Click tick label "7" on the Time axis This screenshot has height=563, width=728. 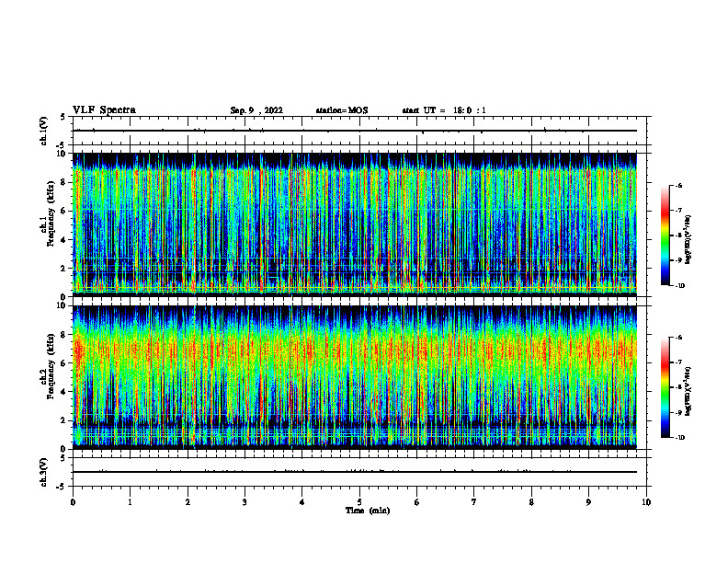pos(474,502)
